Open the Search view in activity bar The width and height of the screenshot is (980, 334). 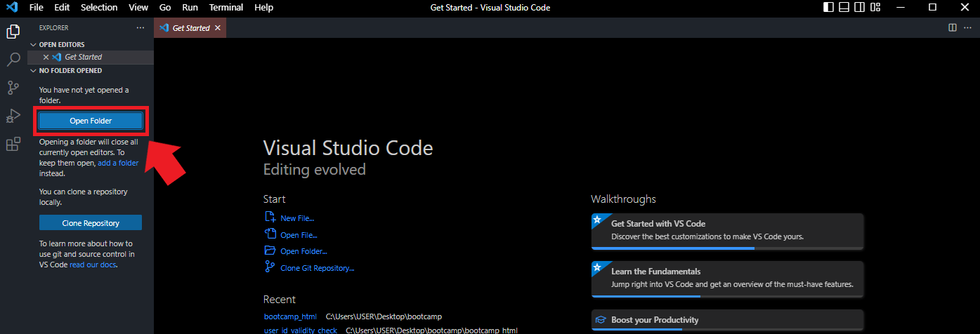[x=13, y=60]
